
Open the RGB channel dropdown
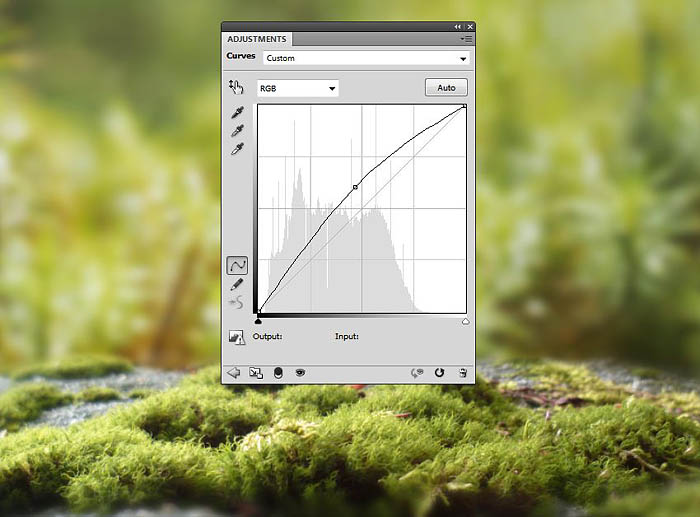click(x=298, y=88)
